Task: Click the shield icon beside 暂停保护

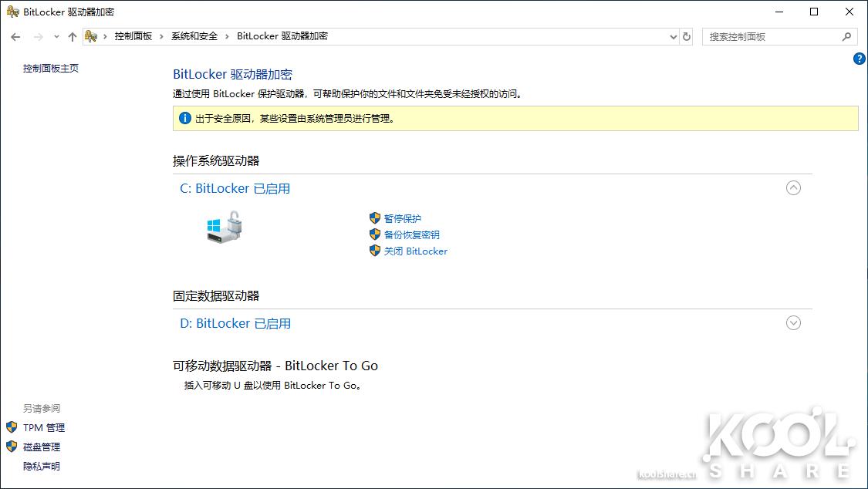Action: [375, 218]
